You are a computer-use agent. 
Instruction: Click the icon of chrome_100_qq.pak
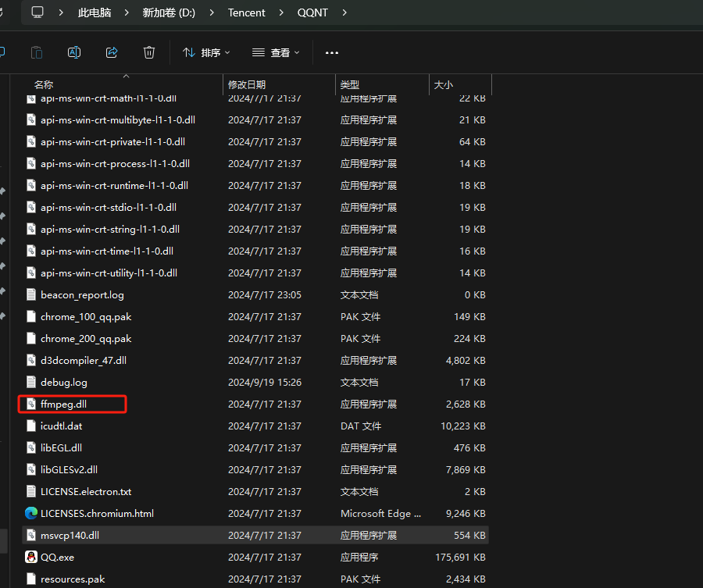(x=31, y=316)
